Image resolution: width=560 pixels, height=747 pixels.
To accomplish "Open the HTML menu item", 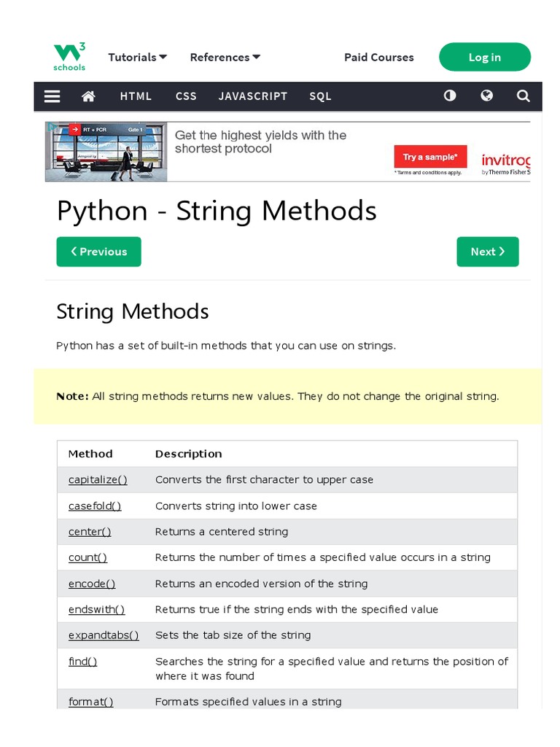I will [x=136, y=96].
